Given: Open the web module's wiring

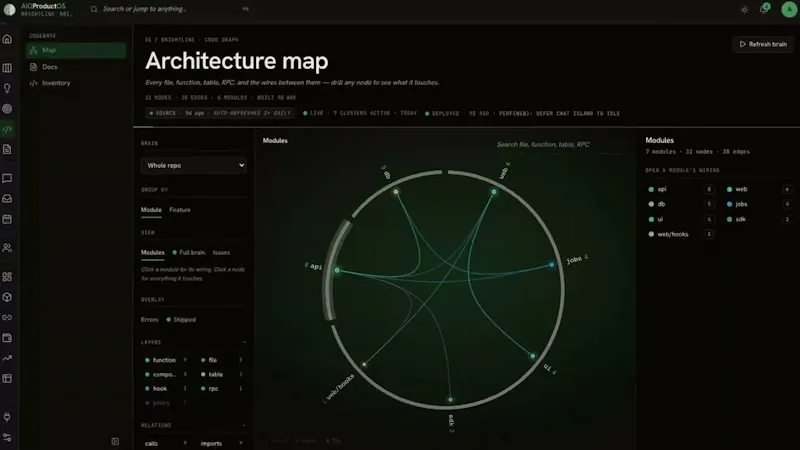Looking at the screenshot, I should 759,189.
